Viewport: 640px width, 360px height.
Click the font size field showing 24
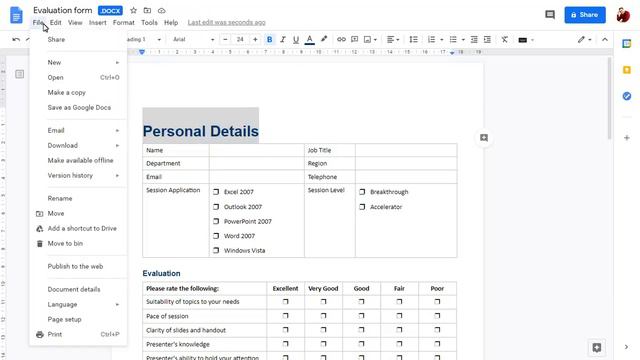tap(240, 40)
